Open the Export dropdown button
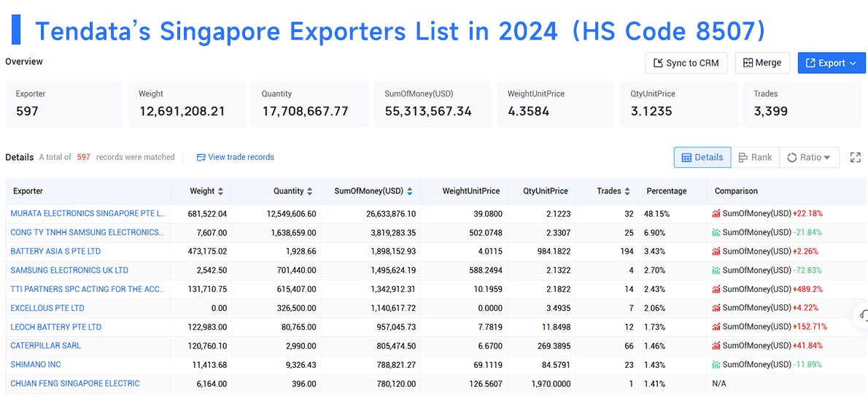 click(x=832, y=63)
